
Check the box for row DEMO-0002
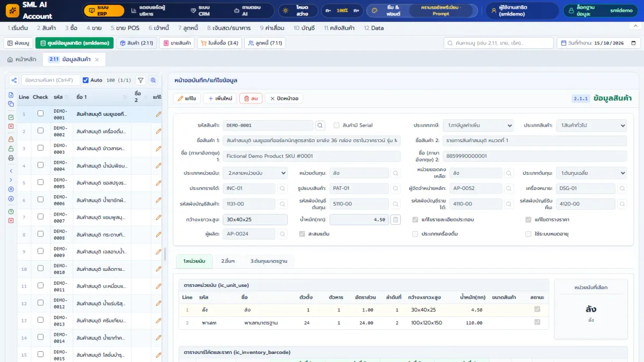click(40, 131)
